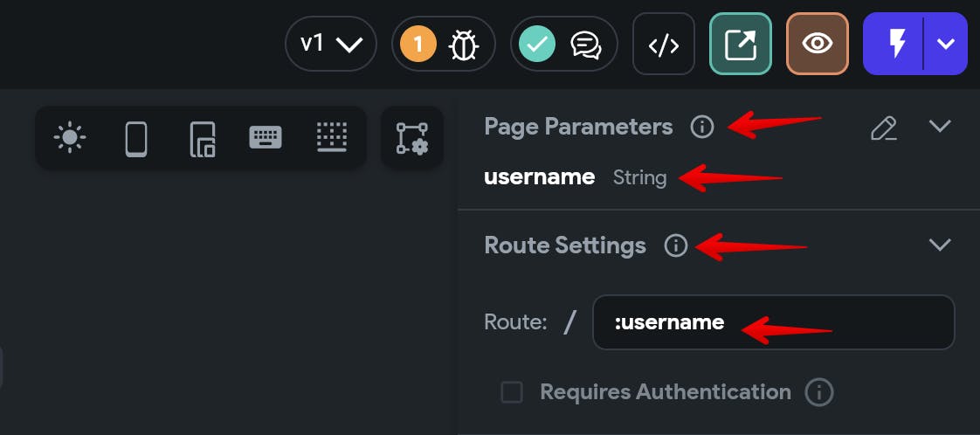Image resolution: width=980 pixels, height=435 pixels.
Task: Toggle the dotted grid keyboard icon
Action: tap(332, 137)
